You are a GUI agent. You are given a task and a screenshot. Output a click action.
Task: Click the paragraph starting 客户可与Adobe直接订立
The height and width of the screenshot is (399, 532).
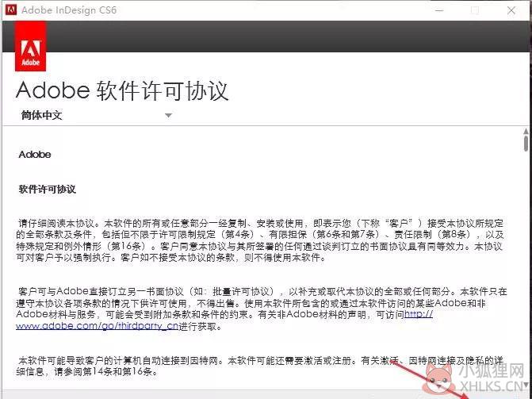click(x=262, y=309)
